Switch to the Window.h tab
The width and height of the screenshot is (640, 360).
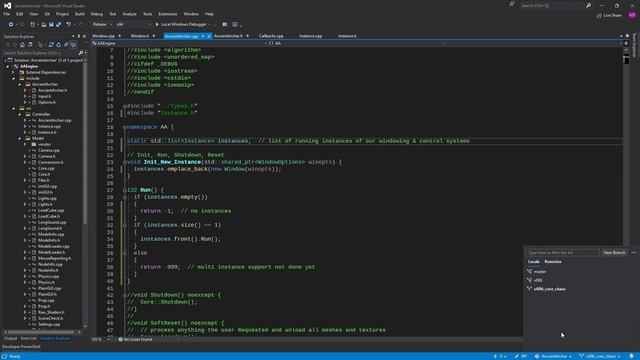pyautogui.click(x=140, y=36)
